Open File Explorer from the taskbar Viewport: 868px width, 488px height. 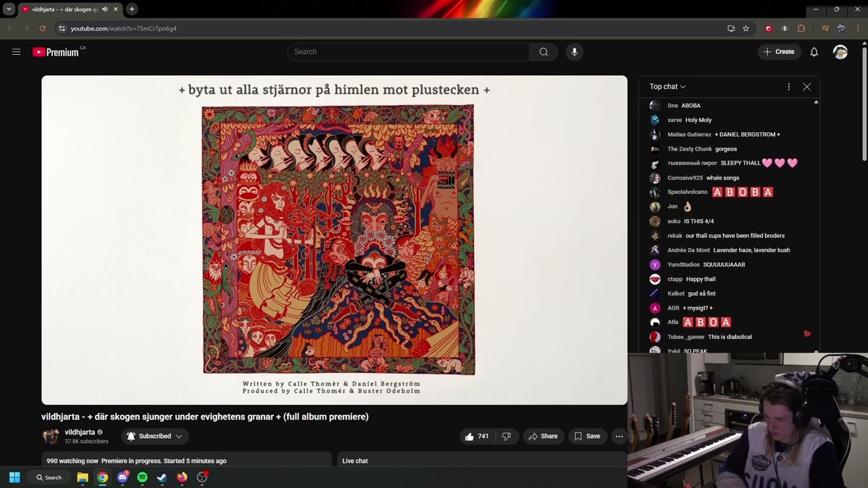pyautogui.click(x=83, y=477)
